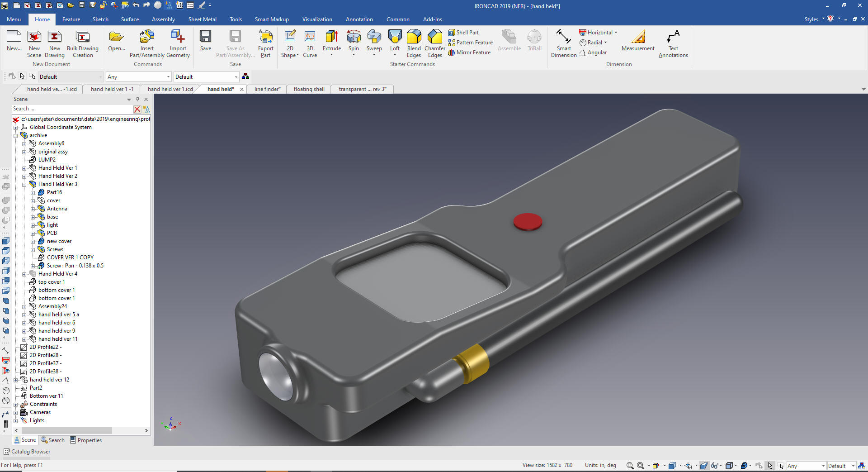Screen dimensions: 868x472
Task: Click the Extrude tool icon
Action: [x=331, y=37]
